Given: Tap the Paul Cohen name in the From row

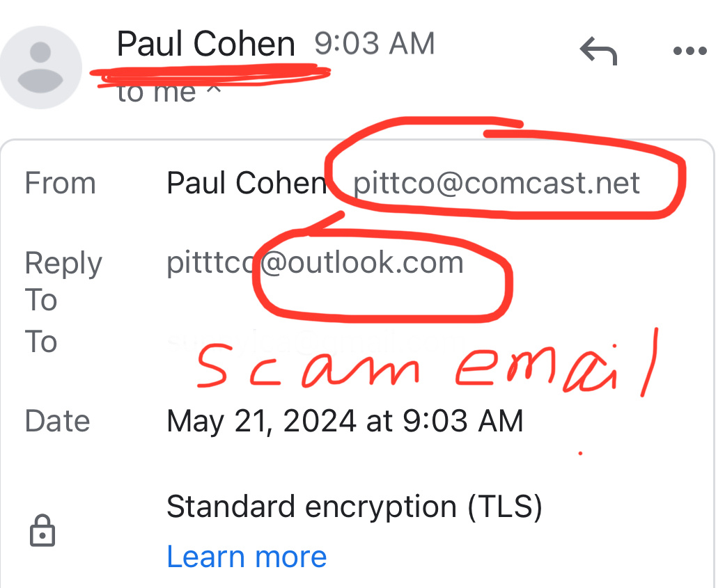Looking at the screenshot, I should pyautogui.click(x=246, y=184).
